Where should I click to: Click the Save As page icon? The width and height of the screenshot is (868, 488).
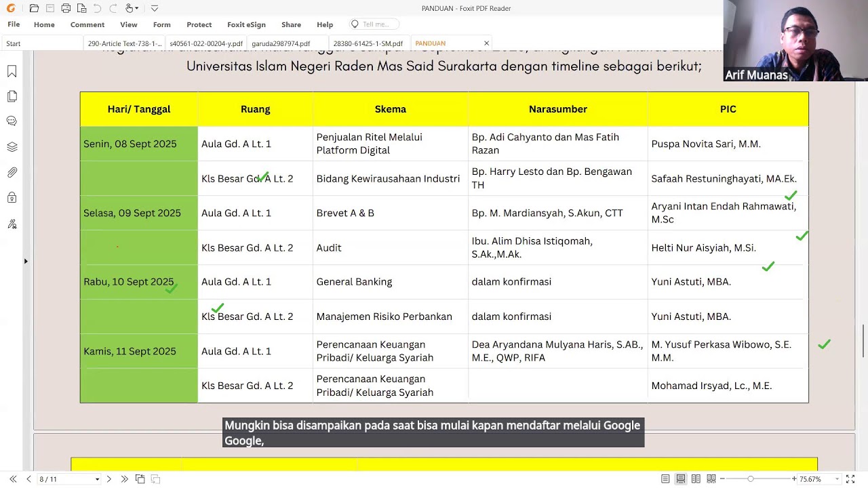81,8
